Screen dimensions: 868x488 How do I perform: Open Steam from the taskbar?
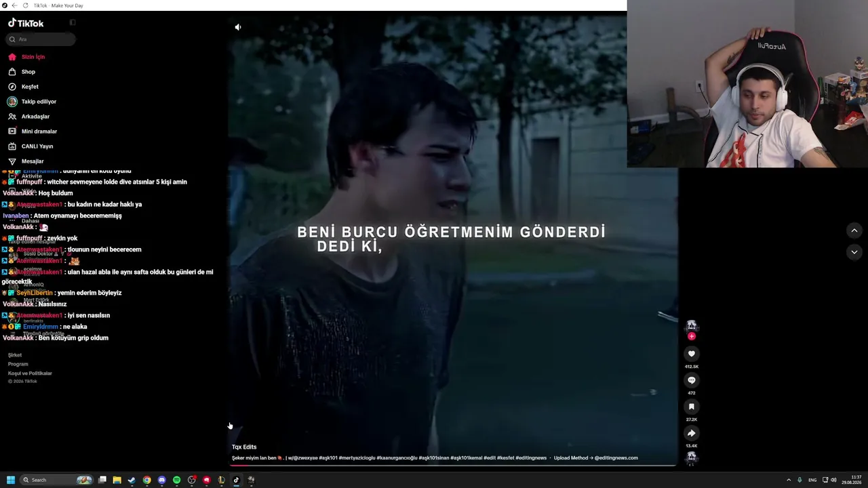click(132, 480)
